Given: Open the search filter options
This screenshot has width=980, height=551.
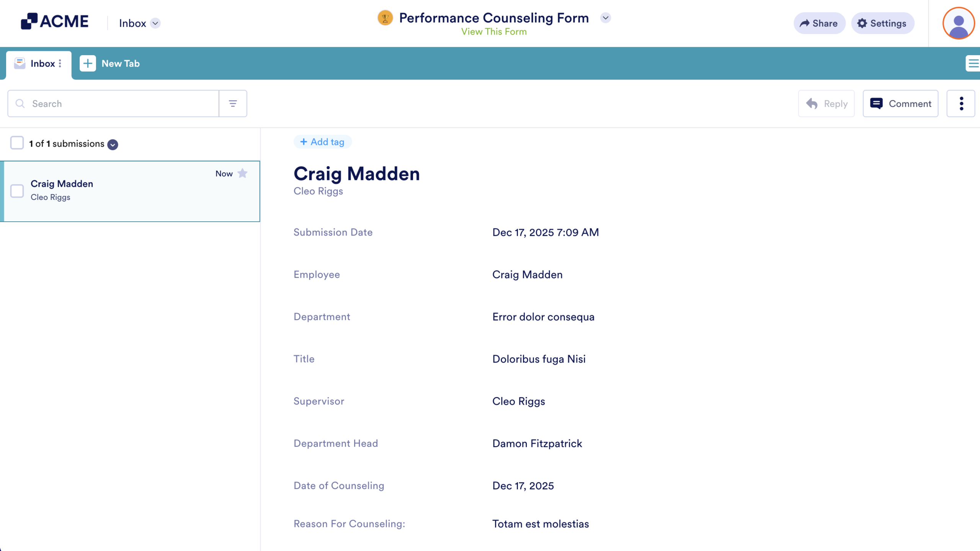Looking at the screenshot, I should pyautogui.click(x=233, y=103).
